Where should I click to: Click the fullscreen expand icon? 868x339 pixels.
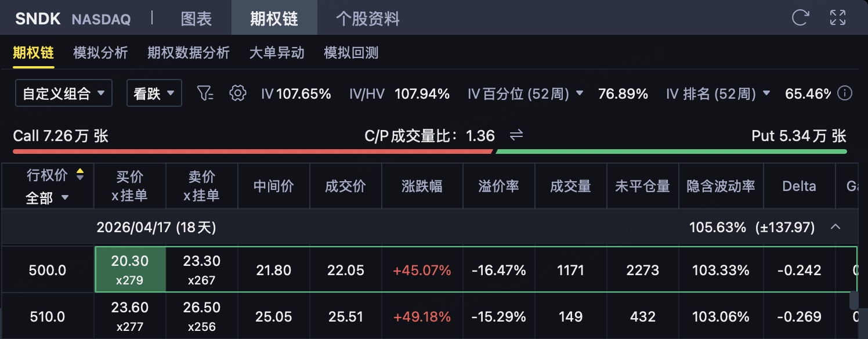(837, 17)
